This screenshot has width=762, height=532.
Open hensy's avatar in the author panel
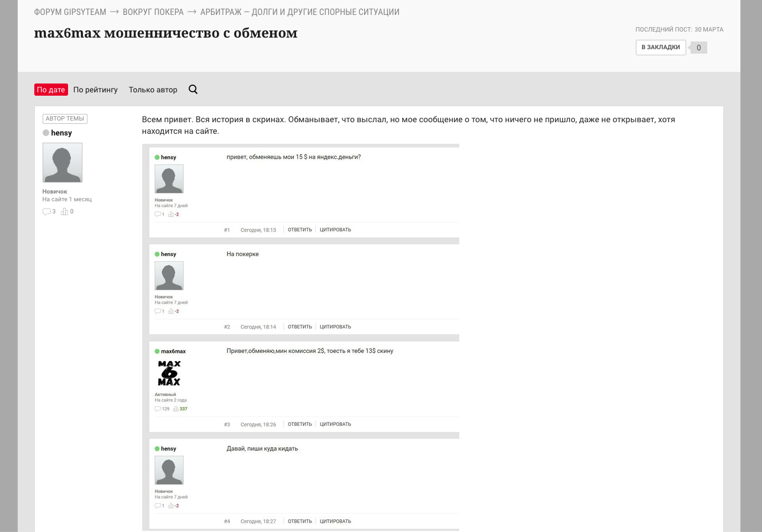tap(63, 163)
